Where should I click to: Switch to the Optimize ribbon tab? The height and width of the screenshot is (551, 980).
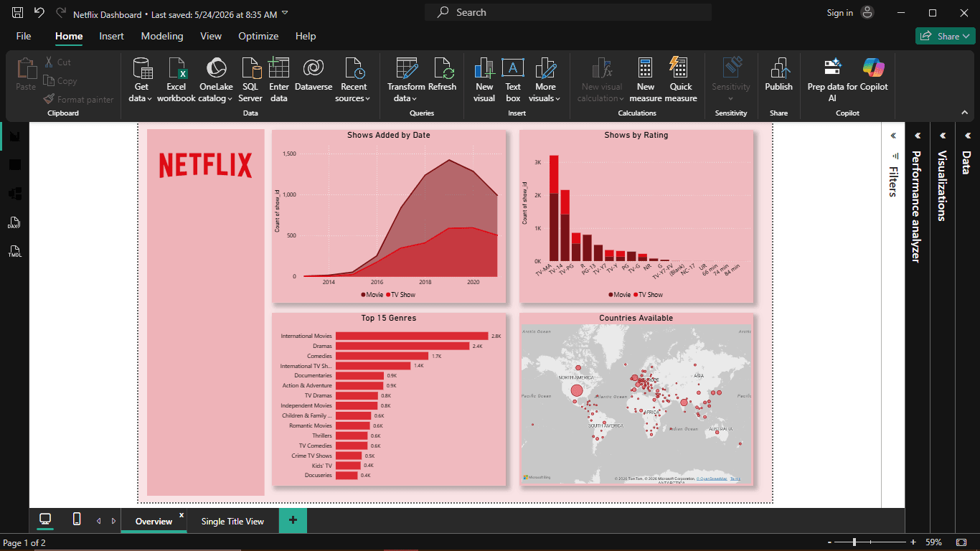pos(258,36)
